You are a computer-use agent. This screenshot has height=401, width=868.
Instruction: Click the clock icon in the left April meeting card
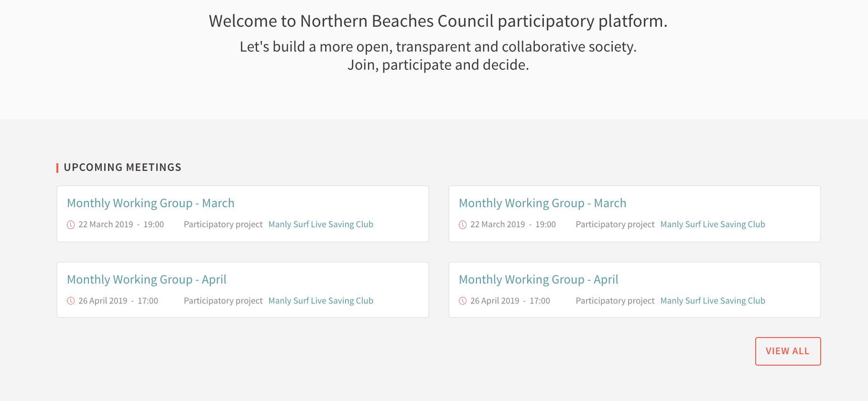[71, 301]
